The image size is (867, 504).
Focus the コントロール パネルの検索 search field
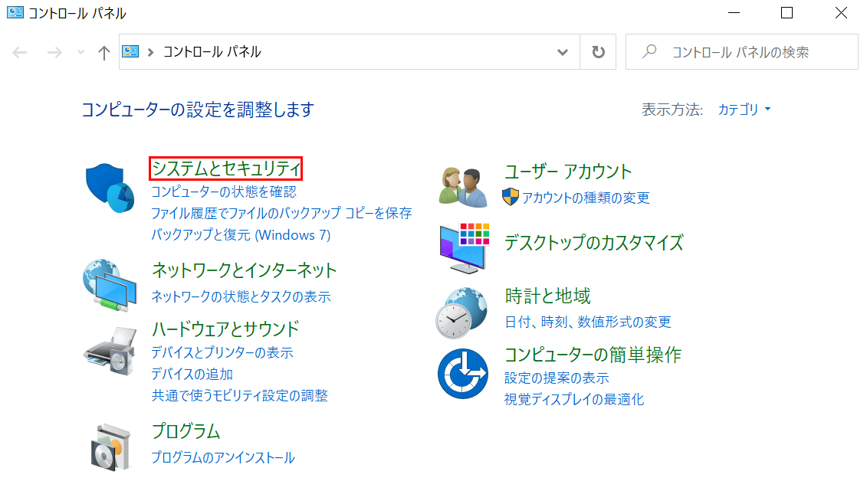(x=742, y=52)
